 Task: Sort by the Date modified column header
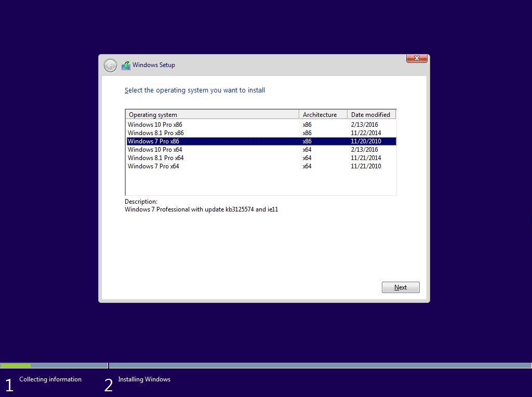coord(371,114)
